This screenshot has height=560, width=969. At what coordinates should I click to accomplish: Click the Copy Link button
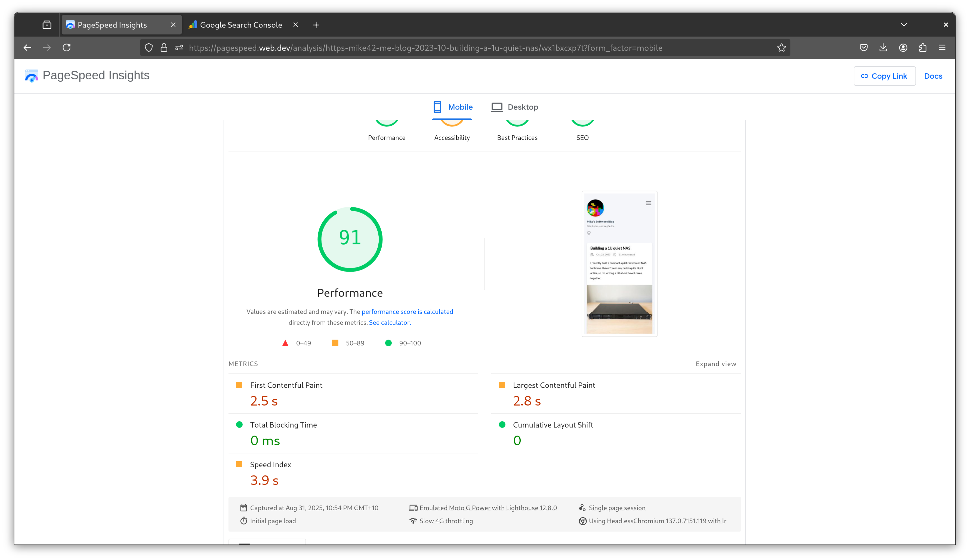point(884,76)
